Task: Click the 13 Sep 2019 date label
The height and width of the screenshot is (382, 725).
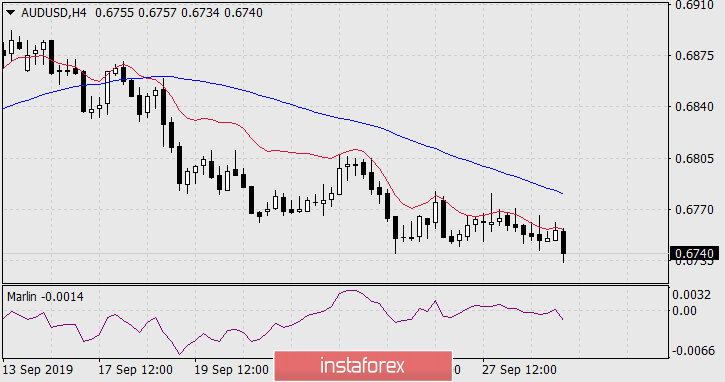Action: 38,370
